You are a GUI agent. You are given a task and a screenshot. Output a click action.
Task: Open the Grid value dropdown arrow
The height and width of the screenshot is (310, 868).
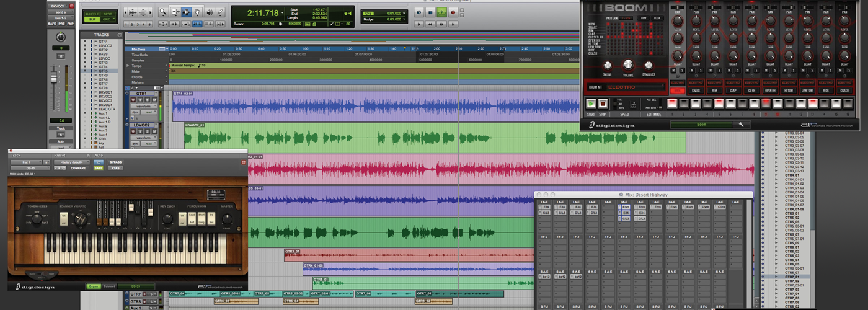point(405,12)
